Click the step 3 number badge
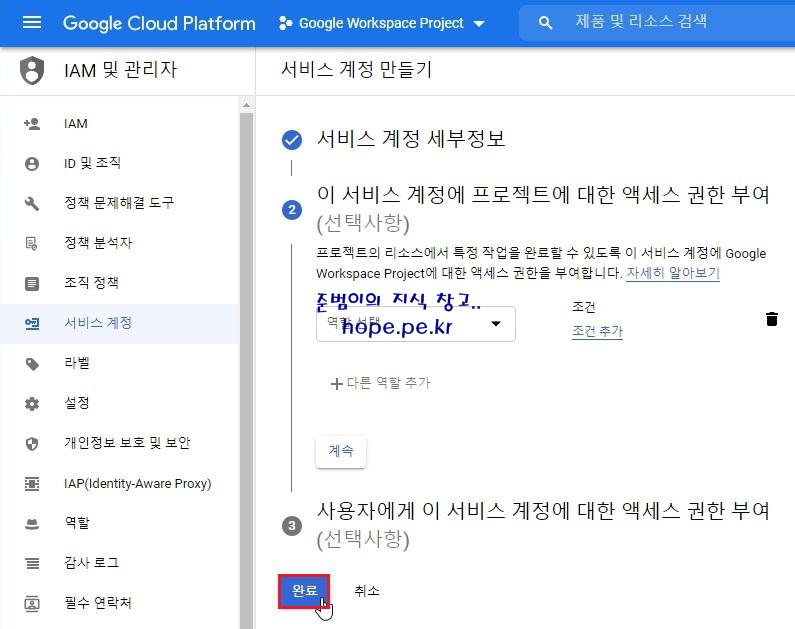 292,526
